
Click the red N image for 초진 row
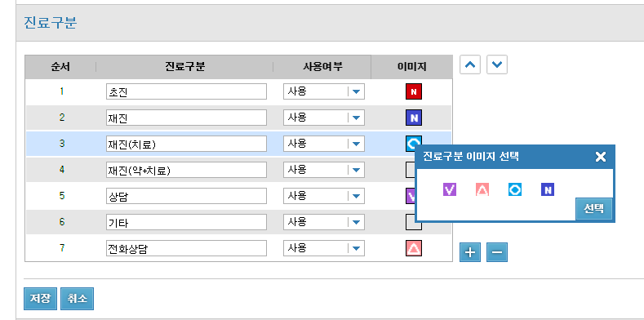pyautogui.click(x=414, y=91)
